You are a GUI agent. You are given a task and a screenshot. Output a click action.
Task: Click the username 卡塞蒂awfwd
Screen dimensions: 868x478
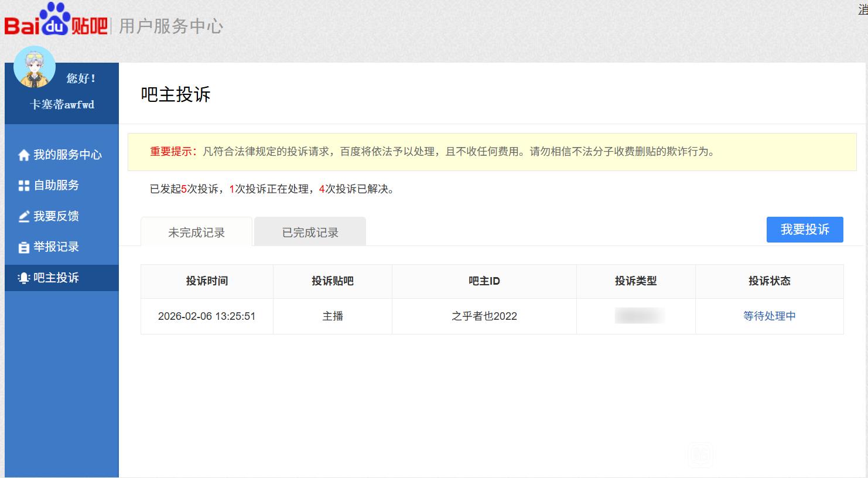(x=62, y=105)
